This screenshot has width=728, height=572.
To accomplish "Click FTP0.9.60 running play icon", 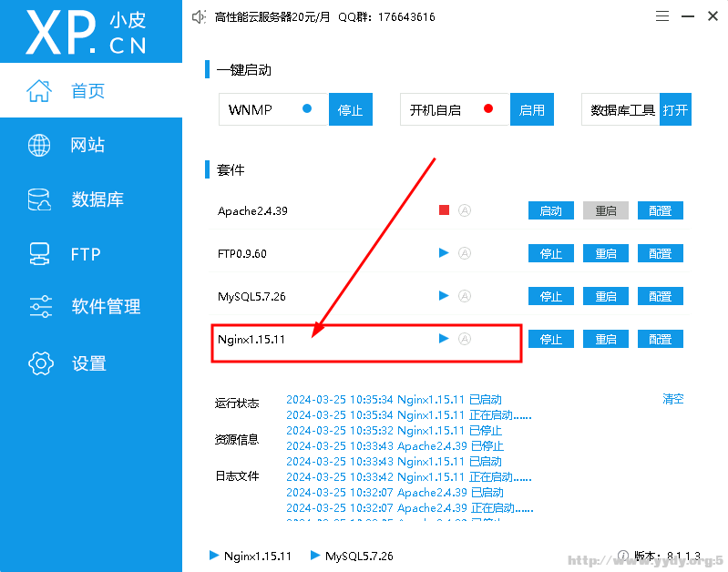I will [x=444, y=253].
